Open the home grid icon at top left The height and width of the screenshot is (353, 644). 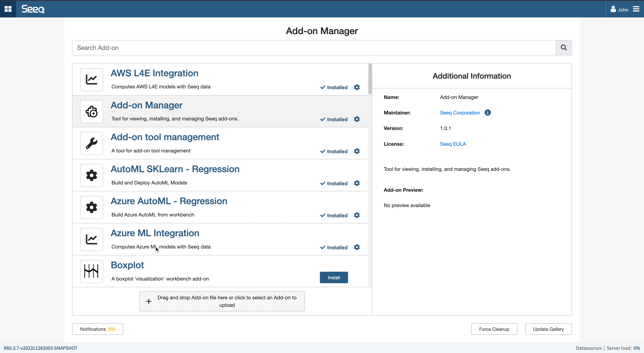pyautogui.click(x=8, y=9)
